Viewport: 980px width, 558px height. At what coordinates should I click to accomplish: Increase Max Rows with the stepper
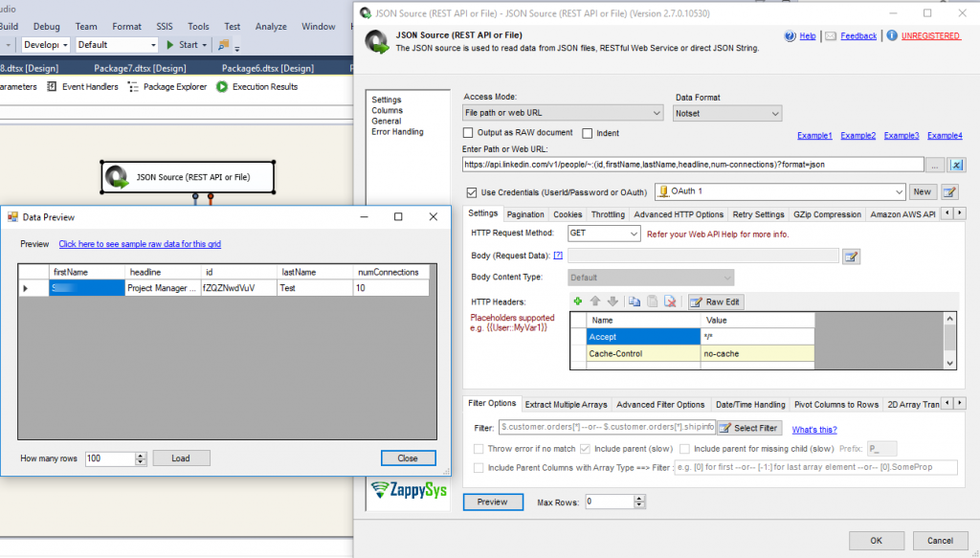[638, 498]
